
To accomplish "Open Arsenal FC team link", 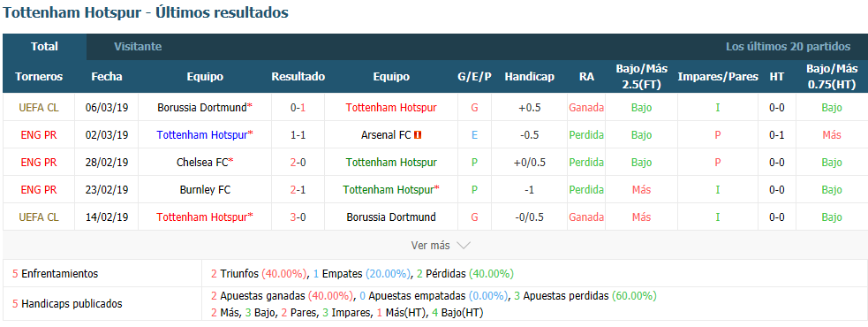I will pos(387,134).
